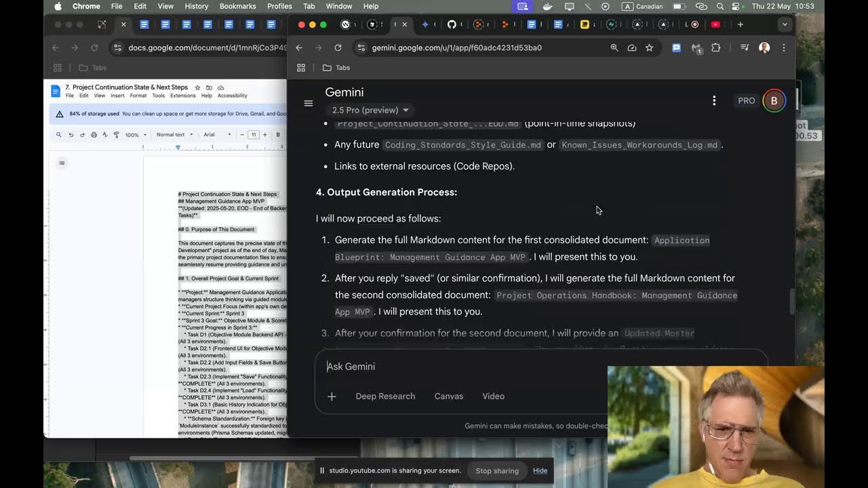Screen dimensions: 868x488
Task: Switch to the Gemini sparkle tab
Action: (425, 24)
